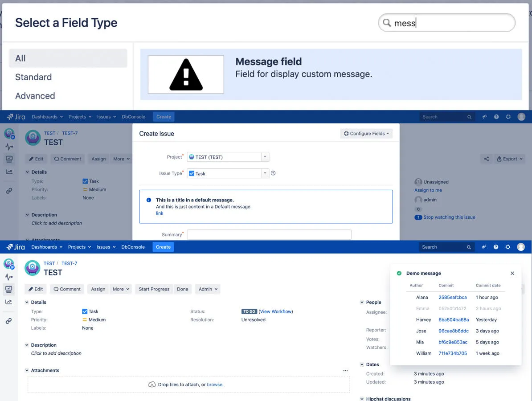This screenshot has width=532, height=401.
Task: Open commit 2585eafcbca by Alana
Action: click(x=453, y=297)
